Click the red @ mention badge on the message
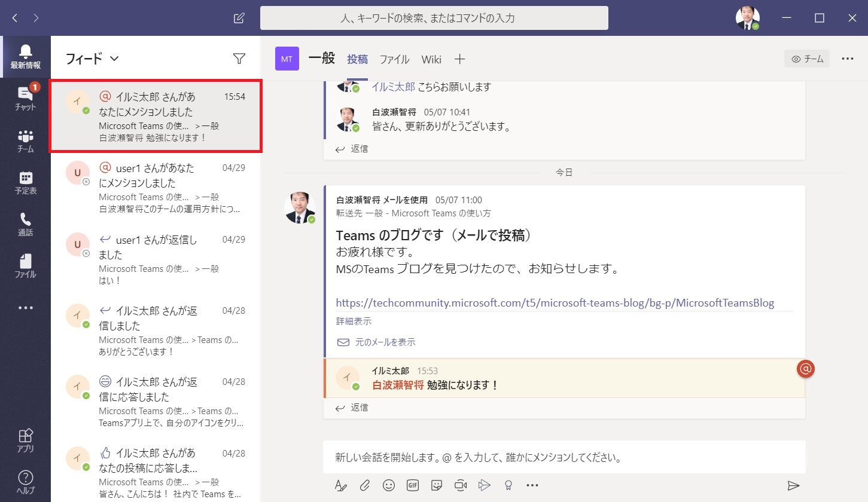868x502 pixels. tap(806, 369)
